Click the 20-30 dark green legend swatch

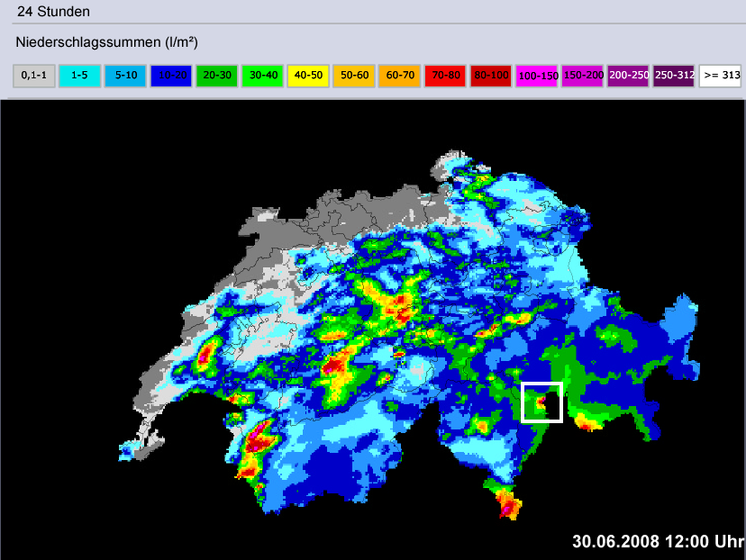pyautogui.click(x=217, y=76)
